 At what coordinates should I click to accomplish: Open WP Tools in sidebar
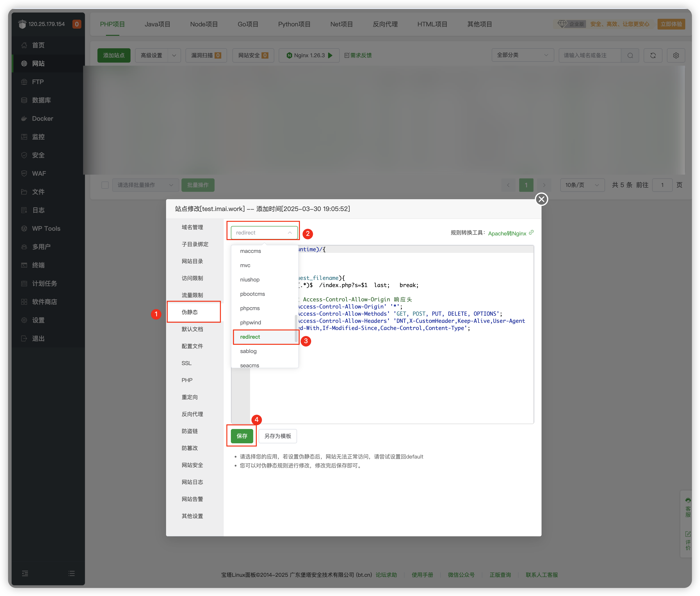[46, 228]
